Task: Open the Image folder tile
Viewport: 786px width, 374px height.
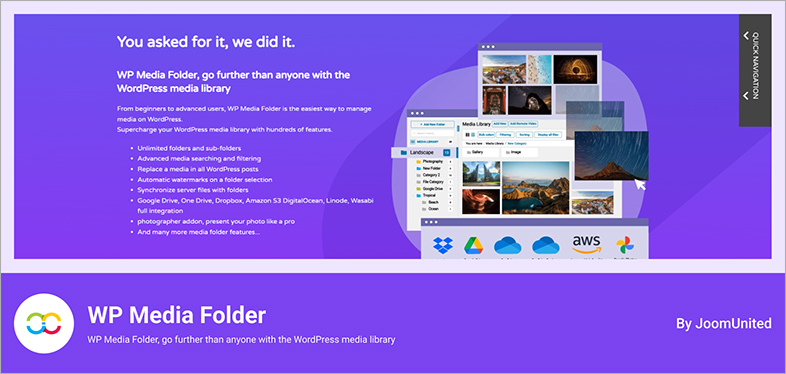Action: (x=519, y=152)
